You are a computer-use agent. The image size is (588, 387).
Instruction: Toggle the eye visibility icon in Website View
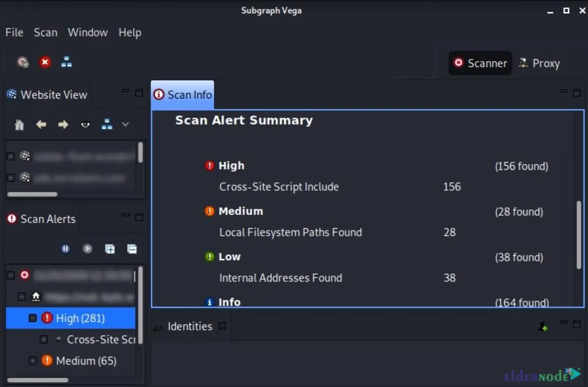(85, 124)
